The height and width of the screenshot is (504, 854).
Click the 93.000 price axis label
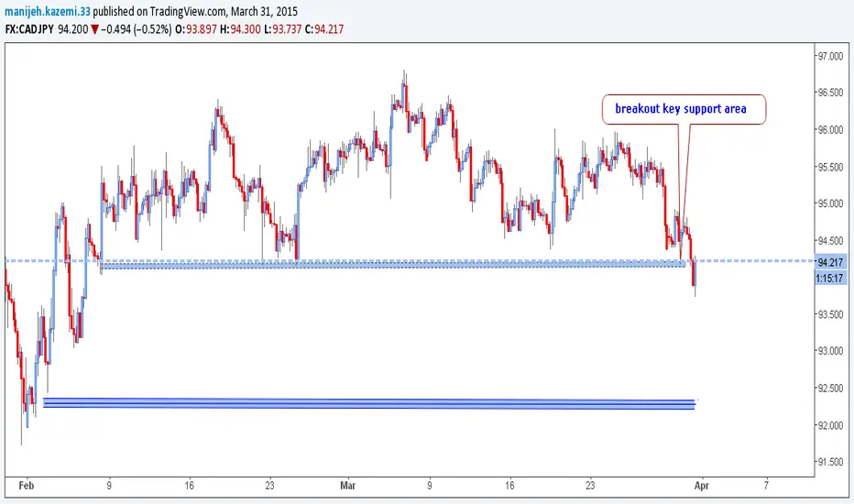[x=829, y=351]
